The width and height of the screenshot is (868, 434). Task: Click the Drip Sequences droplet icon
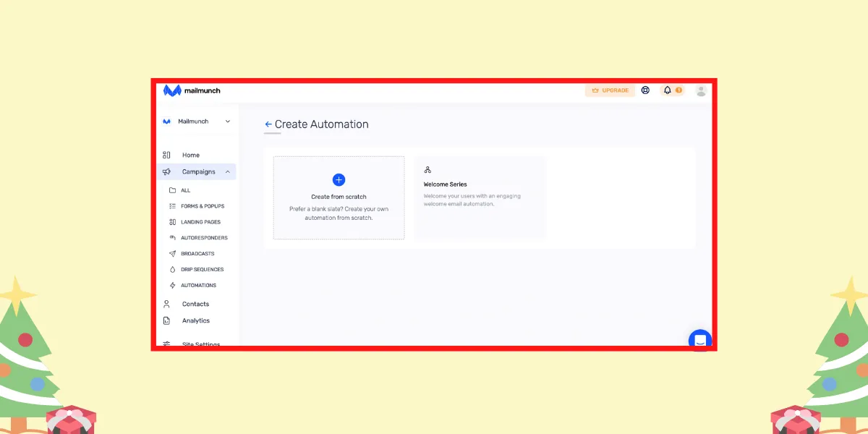coord(172,270)
